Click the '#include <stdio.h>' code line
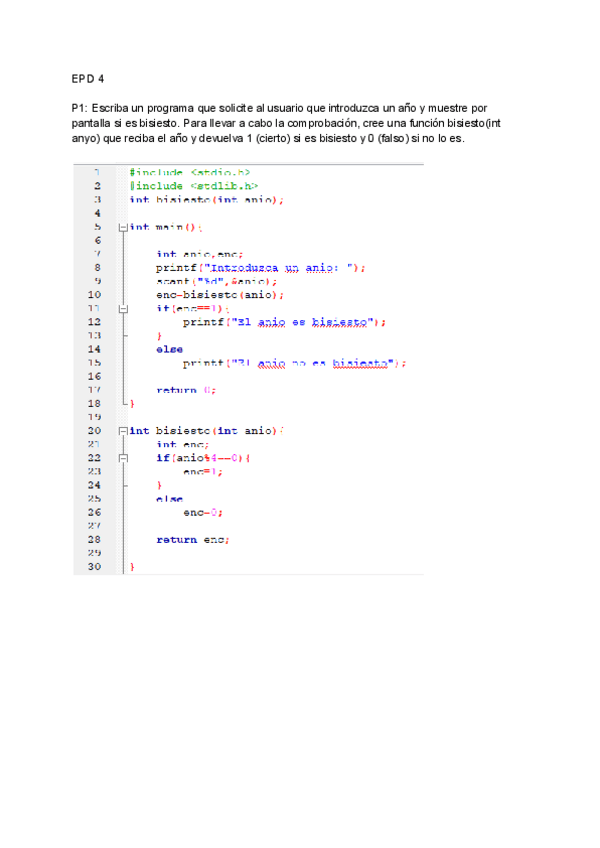Screen dimensions: 600x848 pyautogui.click(x=189, y=173)
